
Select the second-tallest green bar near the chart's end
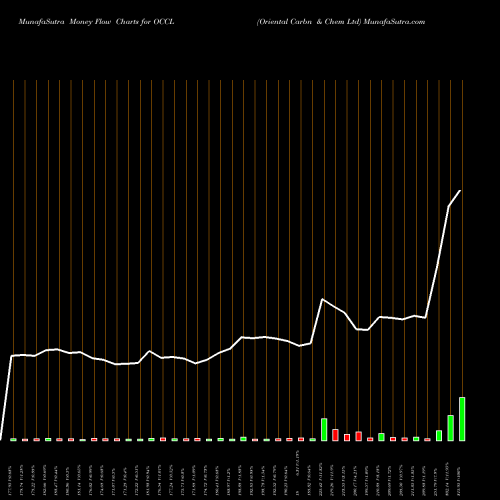pyautogui.click(x=450, y=428)
